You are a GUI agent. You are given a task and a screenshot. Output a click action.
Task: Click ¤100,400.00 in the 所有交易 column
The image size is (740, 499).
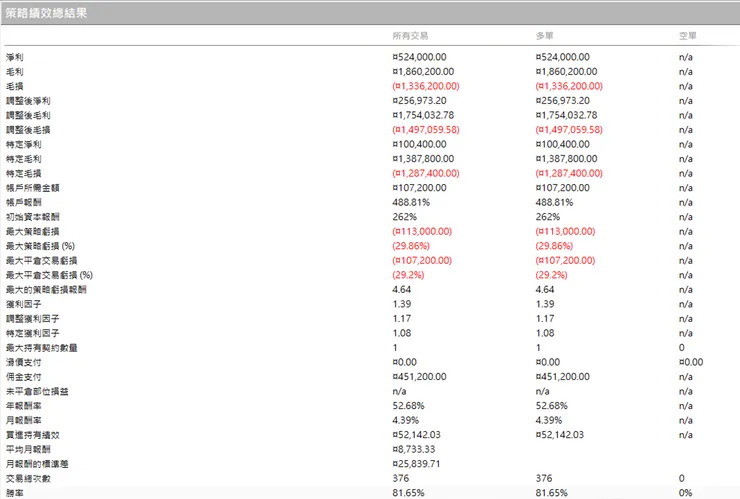[419, 144]
